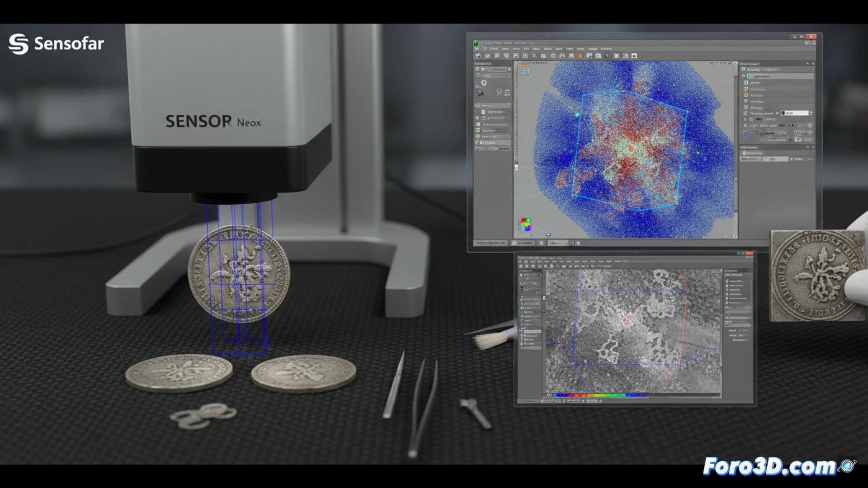Open the camera tool icon in the upper toolbar
This screenshot has width=868, height=488.
(x=562, y=56)
